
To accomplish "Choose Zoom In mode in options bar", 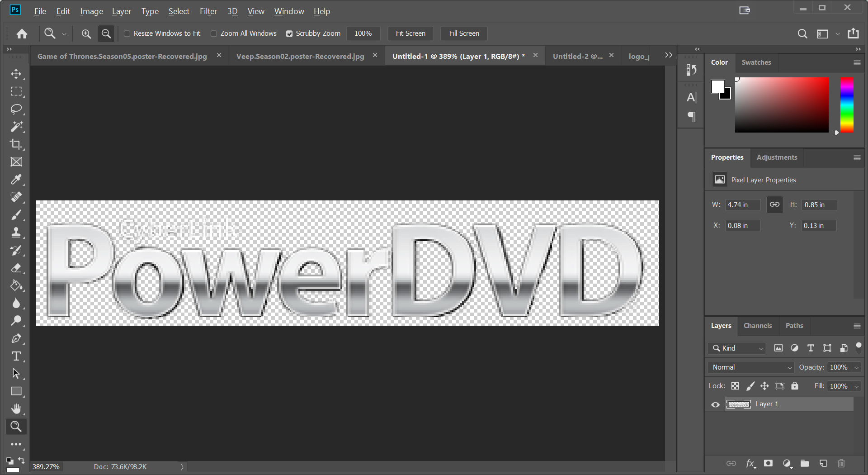I will [x=86, y=33].
